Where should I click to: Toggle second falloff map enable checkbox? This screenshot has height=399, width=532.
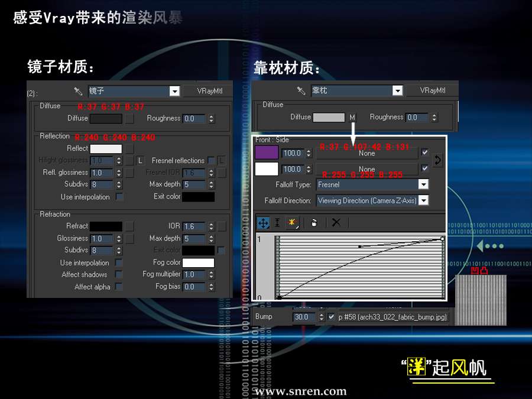[424, 168]
